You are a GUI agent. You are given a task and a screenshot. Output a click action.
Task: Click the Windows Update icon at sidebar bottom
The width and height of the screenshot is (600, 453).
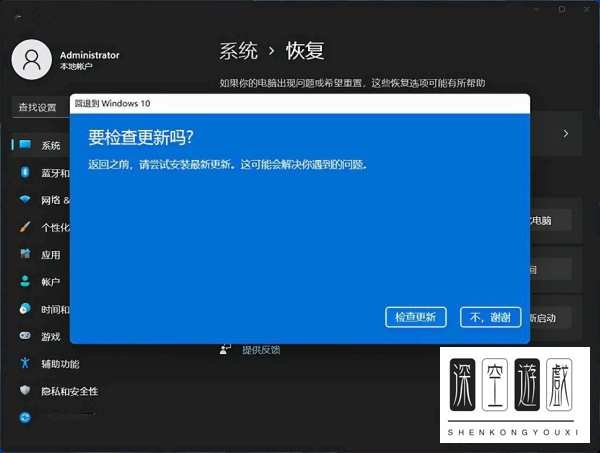click(25, 417)
